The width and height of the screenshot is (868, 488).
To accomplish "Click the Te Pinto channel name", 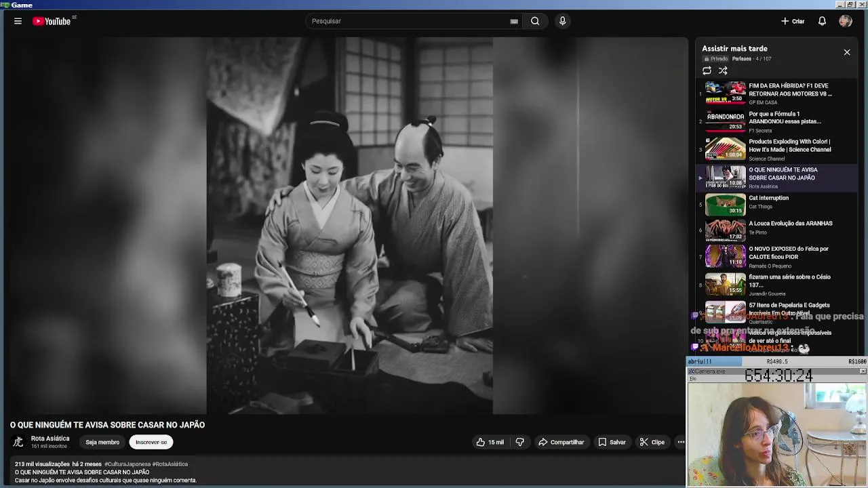I will 757,232.
